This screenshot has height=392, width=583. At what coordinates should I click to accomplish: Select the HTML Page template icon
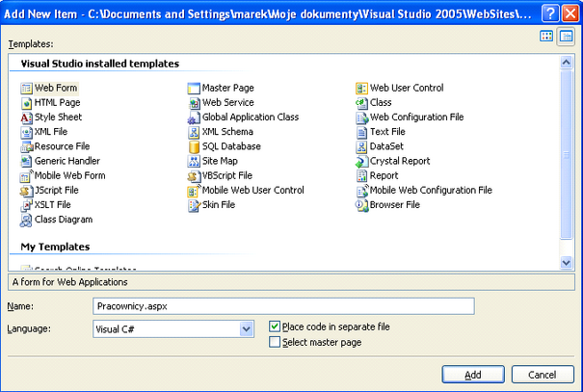(26, 103)
